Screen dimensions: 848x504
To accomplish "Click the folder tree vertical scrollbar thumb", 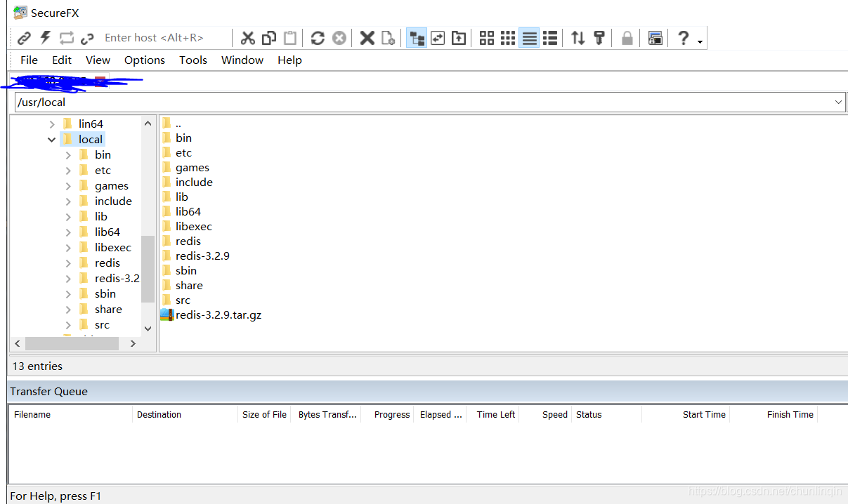I will (x=148, y=269).
